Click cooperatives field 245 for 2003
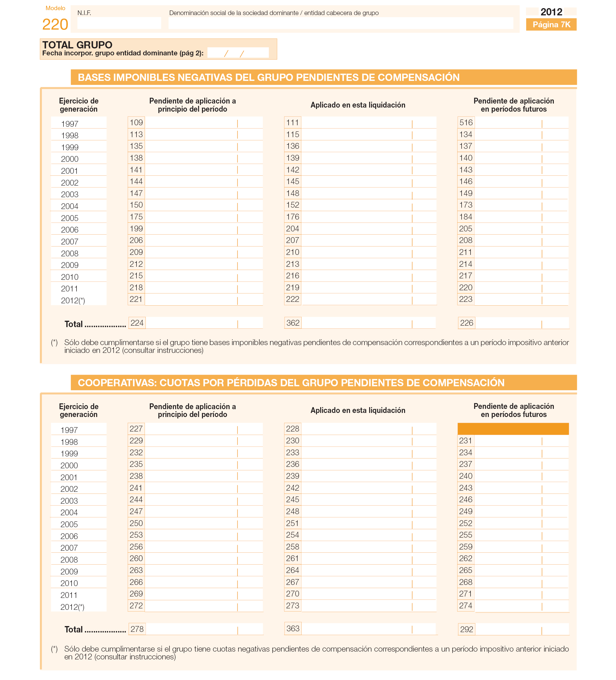The height and width of the screenshot is (680, 616). tap(369, 500)
